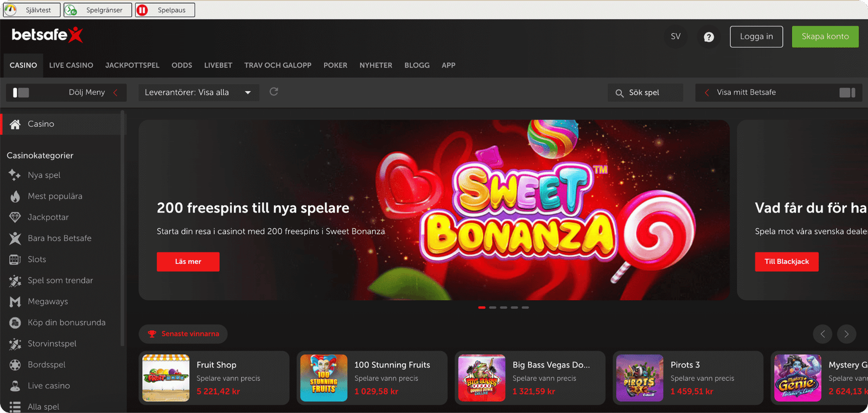
Task: Select the last carousel indicator dot
Action: click(525, 307)
